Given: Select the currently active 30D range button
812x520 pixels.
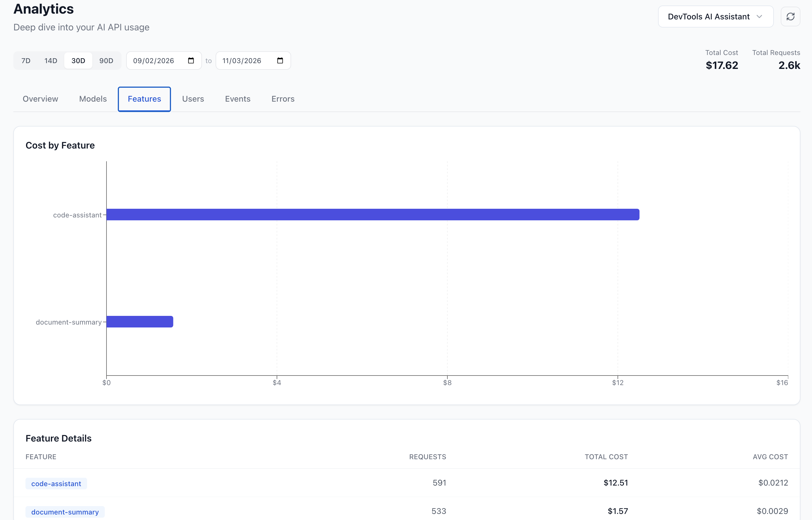Looking at the screenshot, I should pos(78,61).
